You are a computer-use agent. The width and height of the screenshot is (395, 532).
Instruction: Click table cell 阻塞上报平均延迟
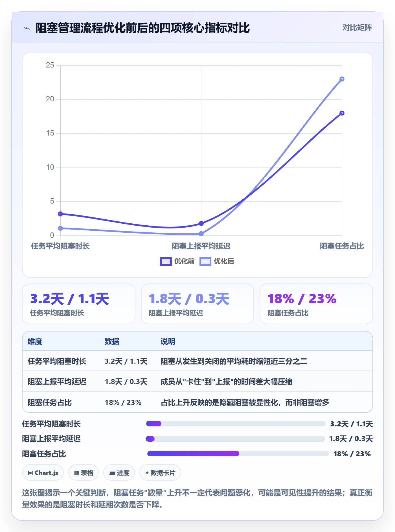tap(57, 382)
